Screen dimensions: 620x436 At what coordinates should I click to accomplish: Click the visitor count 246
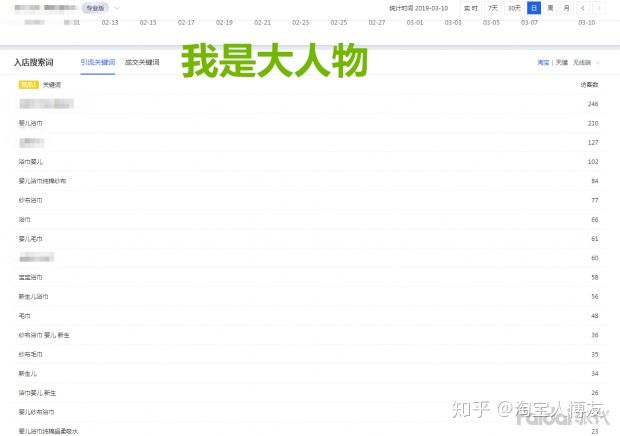tap(593, 104)
